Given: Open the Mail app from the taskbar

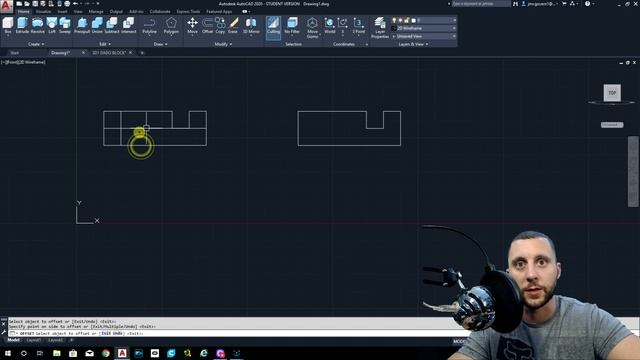Looking at the screenshot, I should 89,353.
